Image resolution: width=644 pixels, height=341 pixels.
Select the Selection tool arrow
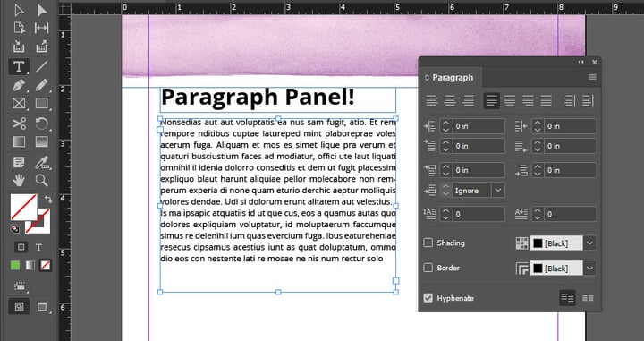pos(19,10)
